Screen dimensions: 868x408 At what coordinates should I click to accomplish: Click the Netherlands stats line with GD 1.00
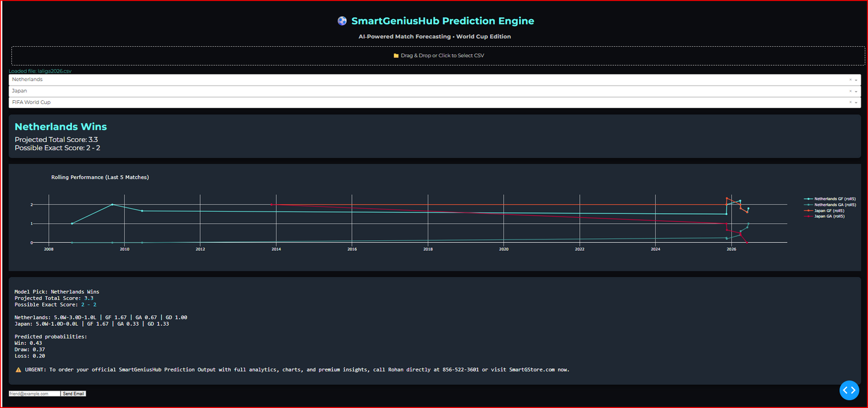(101, 317)
